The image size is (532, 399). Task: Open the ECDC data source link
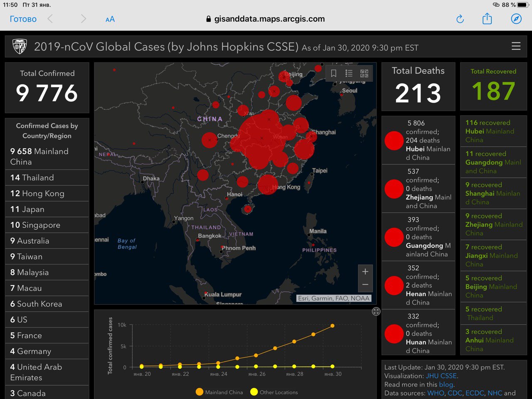click(475, 393)
